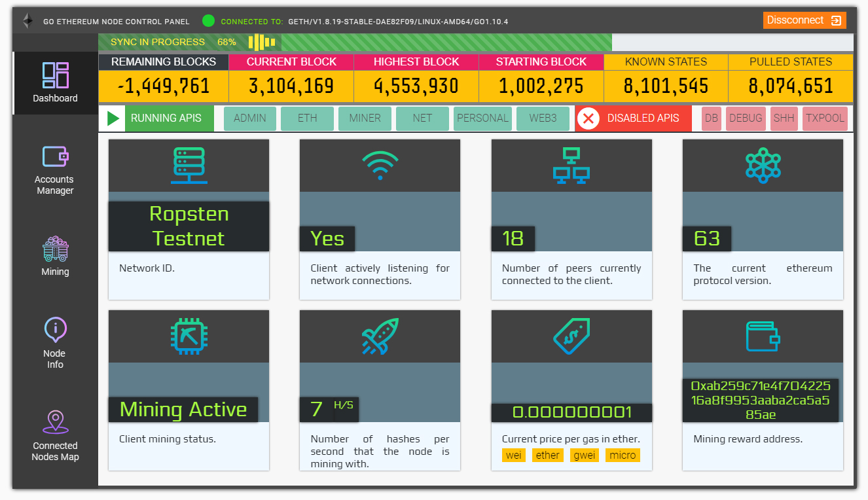Image resolution: width=868 pixels, height=500 pixels.
Task: Click the rocket hashrate icon
Action: [x=380, y=336]
